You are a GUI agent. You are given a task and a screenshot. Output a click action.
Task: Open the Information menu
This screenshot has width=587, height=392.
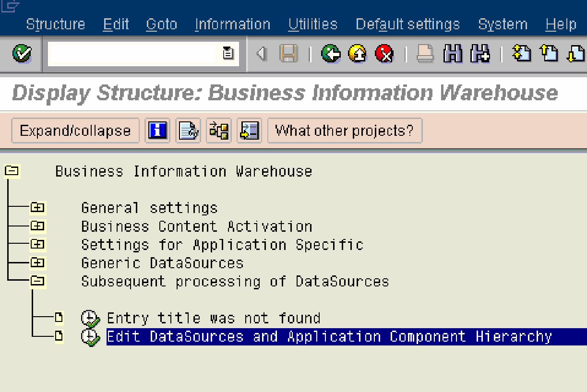(x=232, y=24)
